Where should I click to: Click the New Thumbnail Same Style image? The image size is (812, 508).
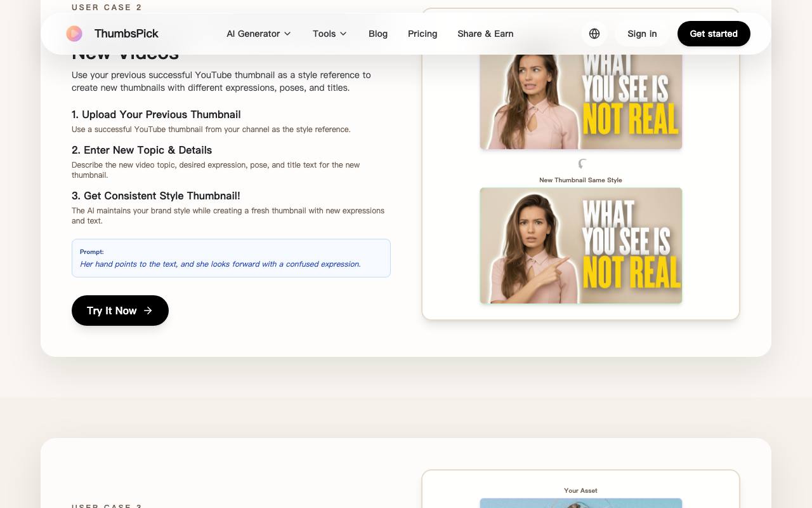coord(581,246)
